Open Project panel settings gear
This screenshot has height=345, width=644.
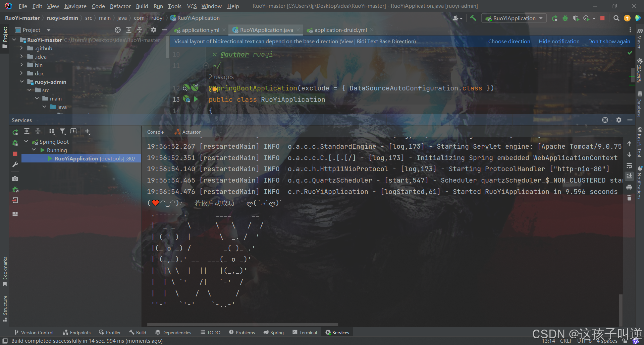tap(153, 30)
